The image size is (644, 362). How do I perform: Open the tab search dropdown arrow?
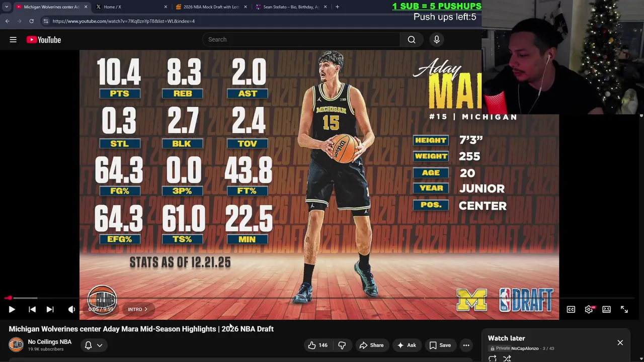click(x=7, y=7)
